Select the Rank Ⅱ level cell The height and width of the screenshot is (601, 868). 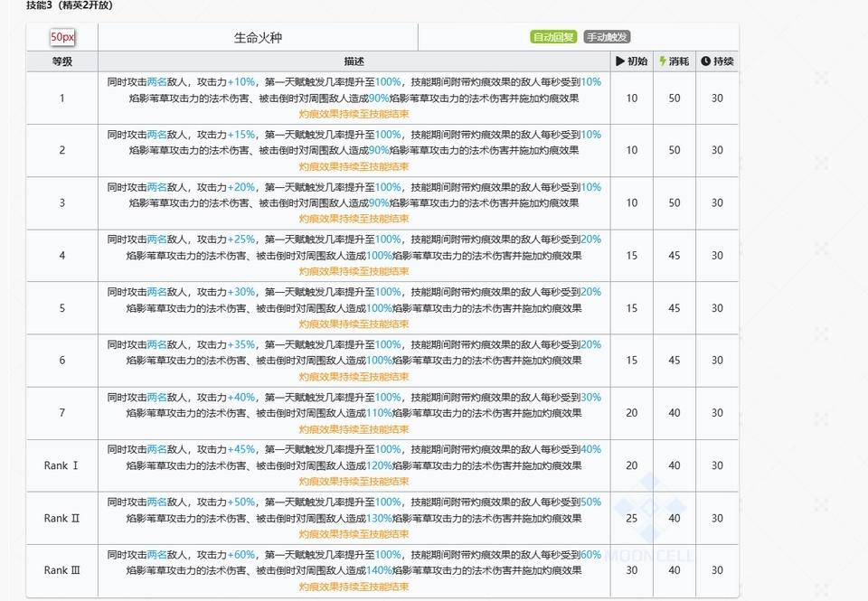(62, 518)
